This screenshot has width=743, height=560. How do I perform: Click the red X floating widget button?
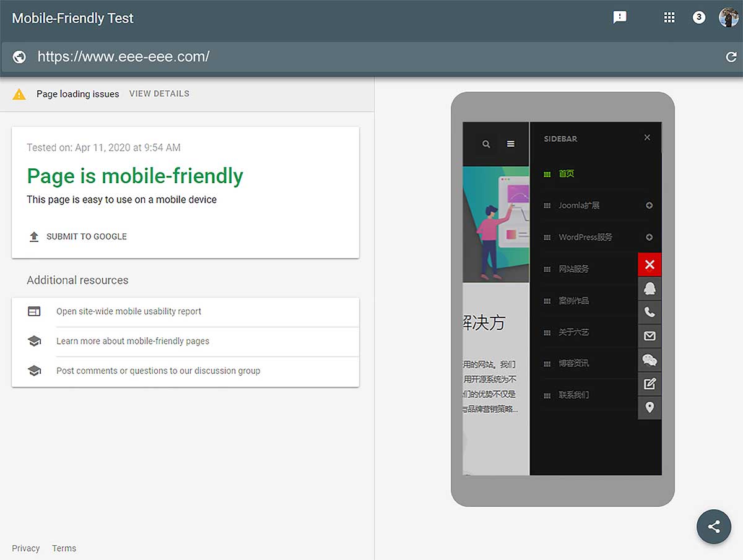click(650, 265)
